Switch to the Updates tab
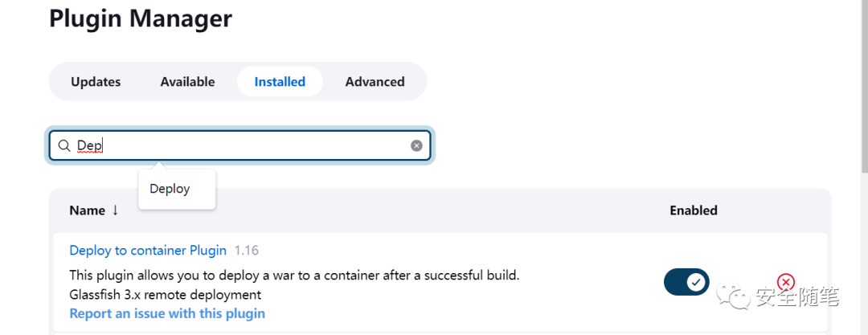 click(96, 82)
